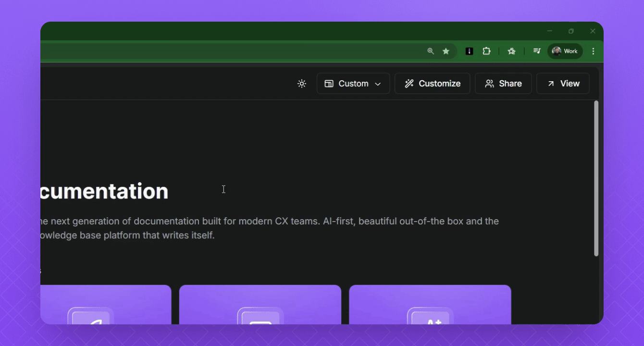Click the Documentation page heading
Image resolution: width=644 pixels, height=346 pixels.
click(x=104, y=191)
